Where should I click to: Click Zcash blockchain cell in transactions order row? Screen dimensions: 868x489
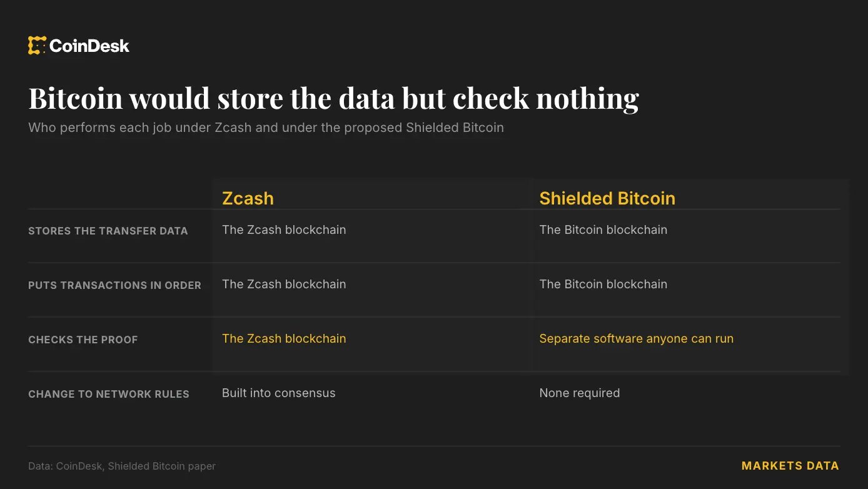pos(284,284)
